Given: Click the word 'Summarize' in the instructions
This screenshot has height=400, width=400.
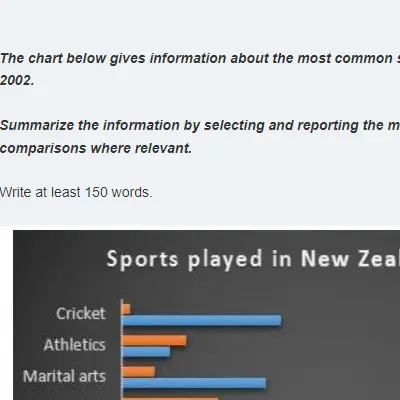Looking at the screenshot, I should (37, 125).
